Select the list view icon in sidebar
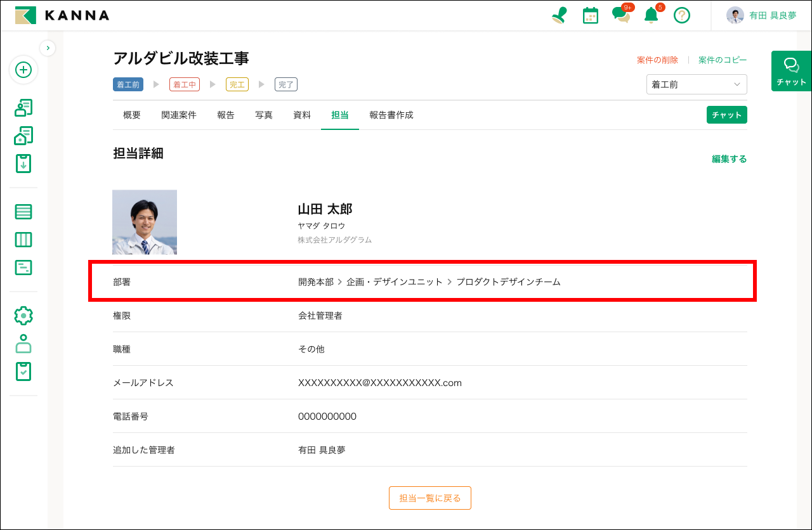Viewport: 812px width, 530px height. pyautogui.click(x=23, y=211)
